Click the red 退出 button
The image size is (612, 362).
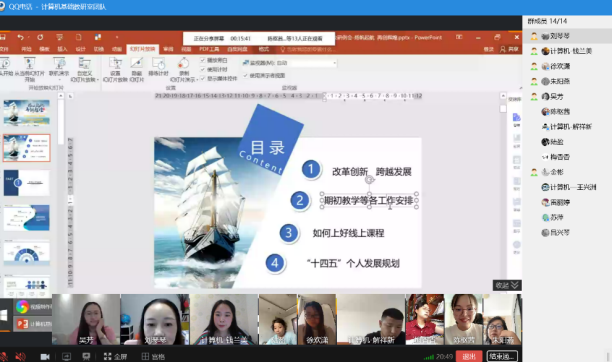[469, 357]
